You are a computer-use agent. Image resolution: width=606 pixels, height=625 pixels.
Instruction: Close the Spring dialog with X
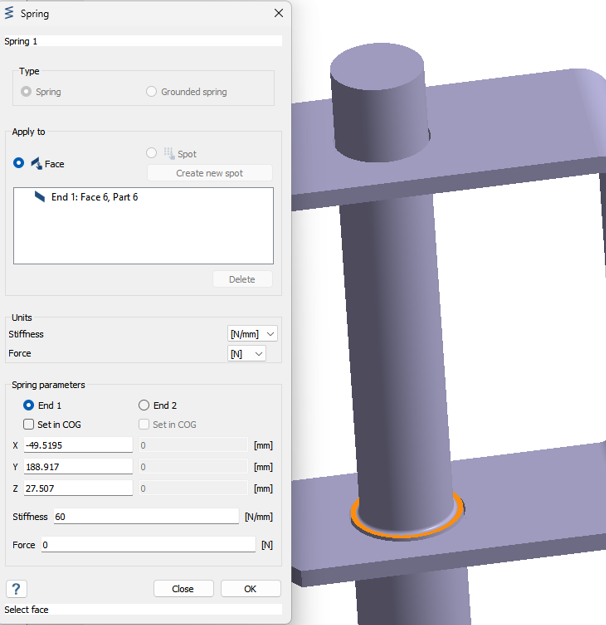pyautogui.click(x=278, y=14)
